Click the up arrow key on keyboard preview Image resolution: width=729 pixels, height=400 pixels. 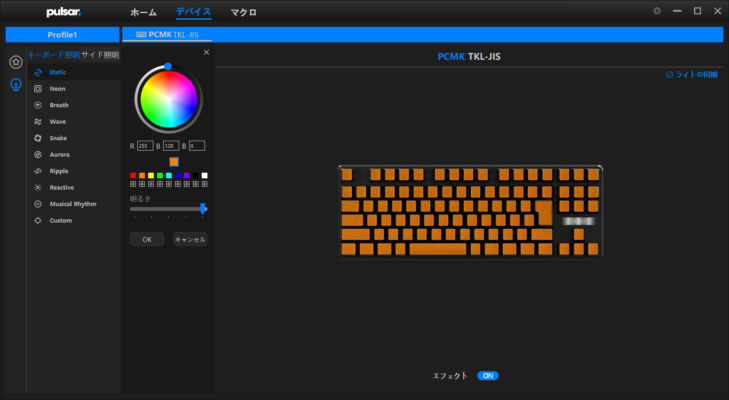[579, 234]
